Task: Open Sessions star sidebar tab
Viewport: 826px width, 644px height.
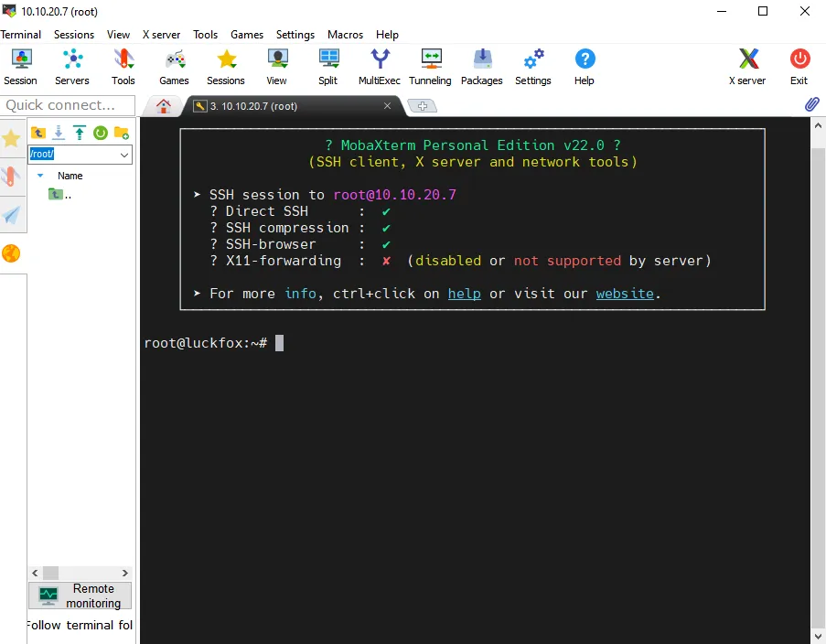Action: click(x=11, y=139)
